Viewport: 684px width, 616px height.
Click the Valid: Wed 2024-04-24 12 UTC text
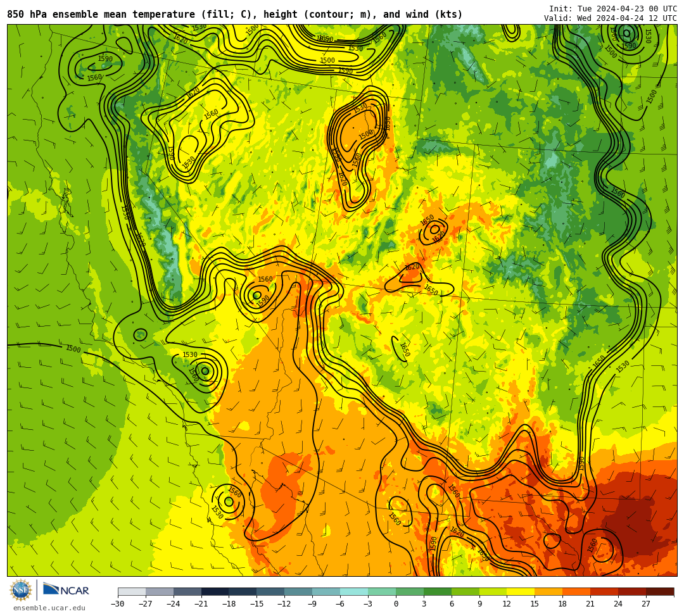tap(611, 18)
